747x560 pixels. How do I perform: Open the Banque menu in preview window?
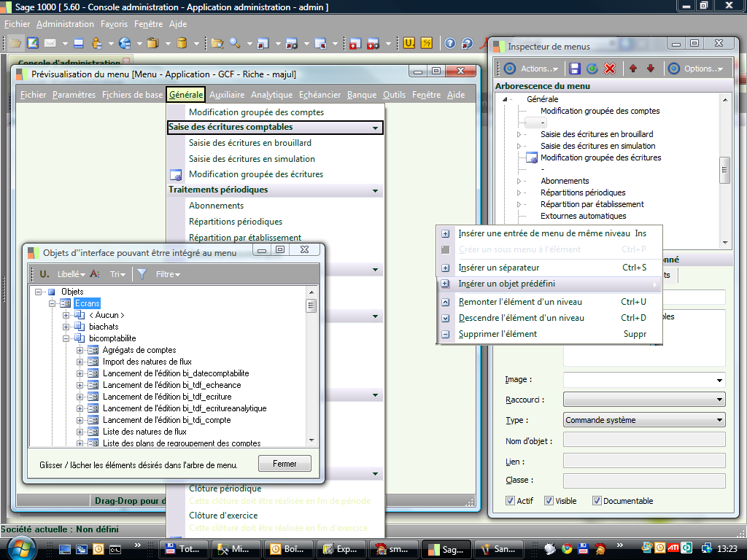(362, 95)
